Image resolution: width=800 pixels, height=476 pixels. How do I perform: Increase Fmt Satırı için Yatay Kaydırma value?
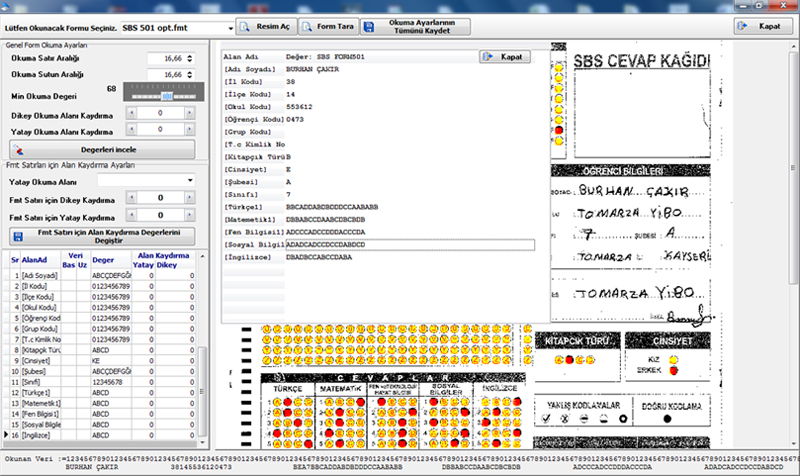[x=190, y=215]
